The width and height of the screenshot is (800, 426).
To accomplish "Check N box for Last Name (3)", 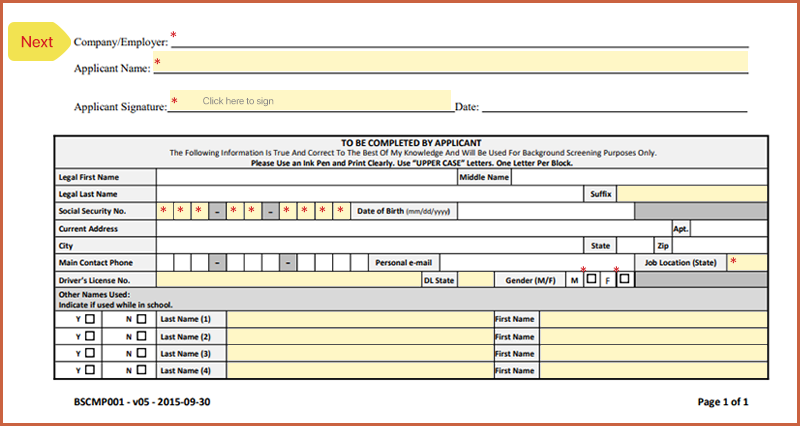I will pos(141,353).
